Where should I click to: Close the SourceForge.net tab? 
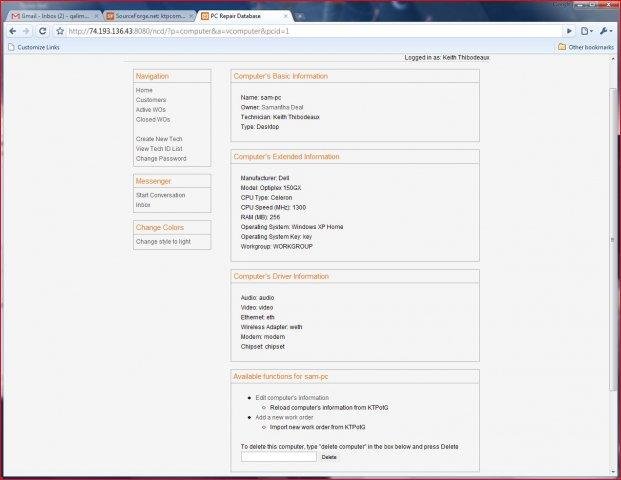[x=191, y=16]
